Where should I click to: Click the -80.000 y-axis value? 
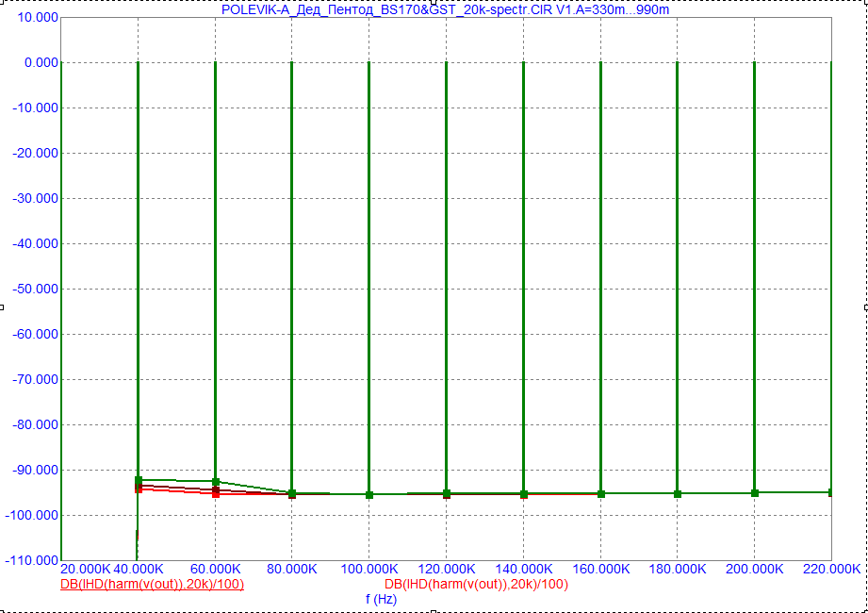pyautogui.click(x=36, y=424)
